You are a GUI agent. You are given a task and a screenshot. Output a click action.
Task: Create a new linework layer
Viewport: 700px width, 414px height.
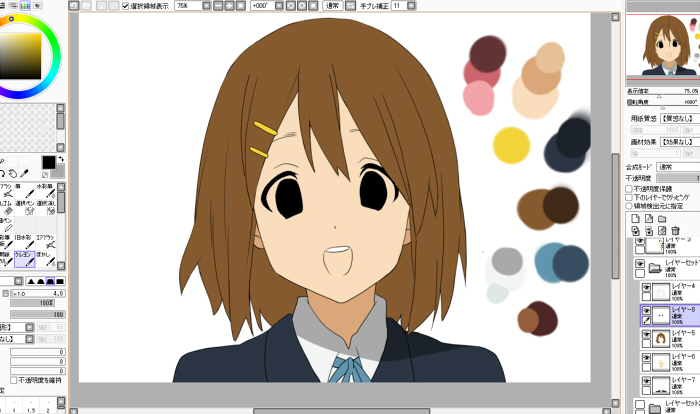(649, 218)
